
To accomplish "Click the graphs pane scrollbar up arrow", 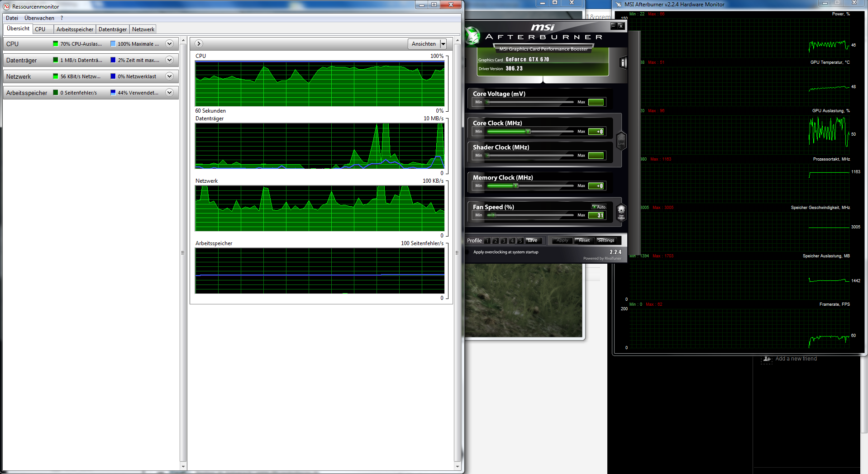I will pyautogui.click(x=458, y=40).
